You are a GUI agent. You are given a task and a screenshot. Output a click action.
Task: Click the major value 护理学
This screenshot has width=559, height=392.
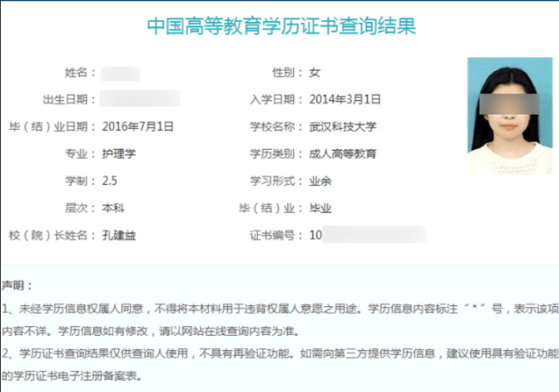118,153
